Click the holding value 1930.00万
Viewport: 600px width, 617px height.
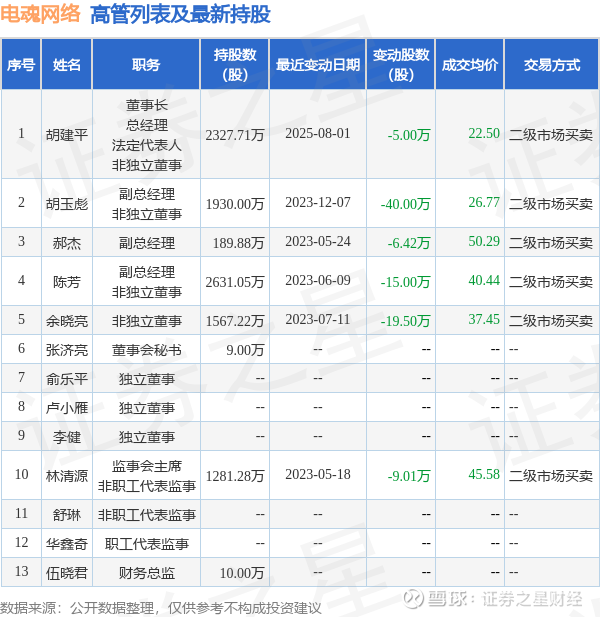pyautogui.click(x=235, y=204)
